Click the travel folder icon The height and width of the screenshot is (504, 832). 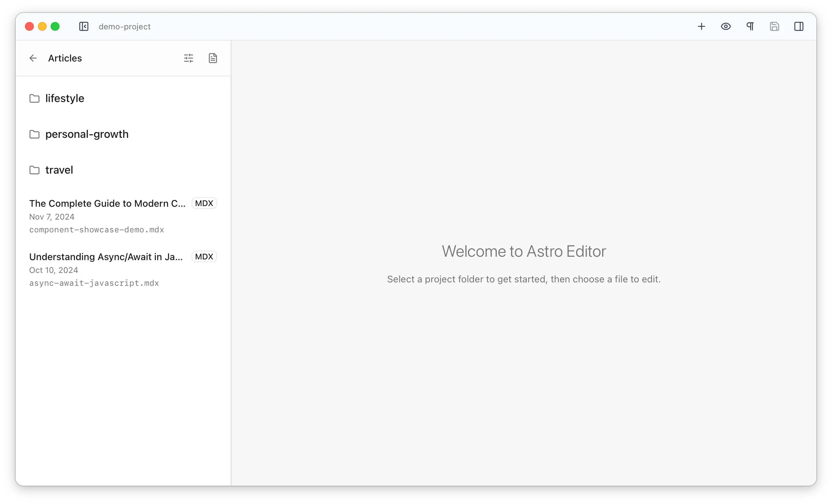(x=34, y=170)
